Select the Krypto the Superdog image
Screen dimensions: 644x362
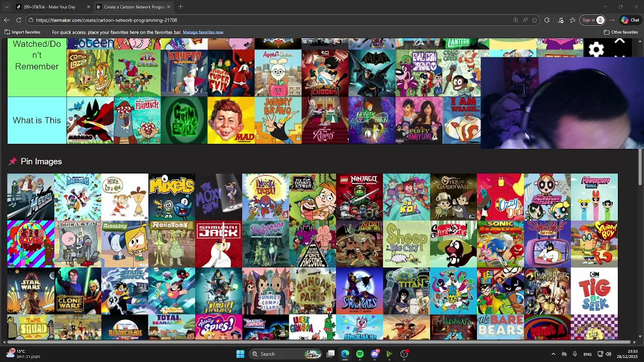[184, 73]
